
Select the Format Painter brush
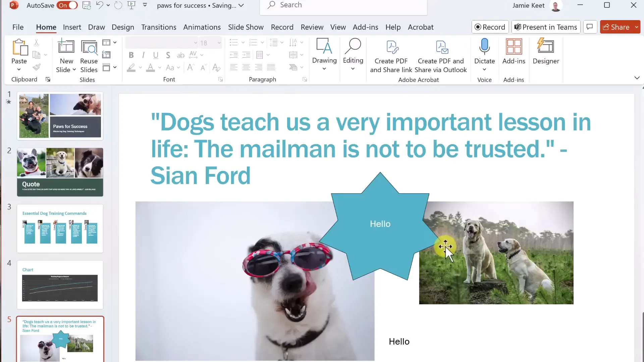click(x=37, y=67)
